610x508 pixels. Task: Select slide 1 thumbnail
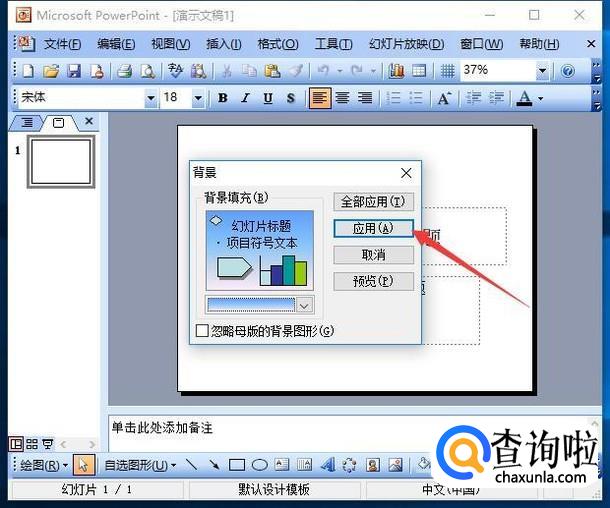[x=61, y=162]
